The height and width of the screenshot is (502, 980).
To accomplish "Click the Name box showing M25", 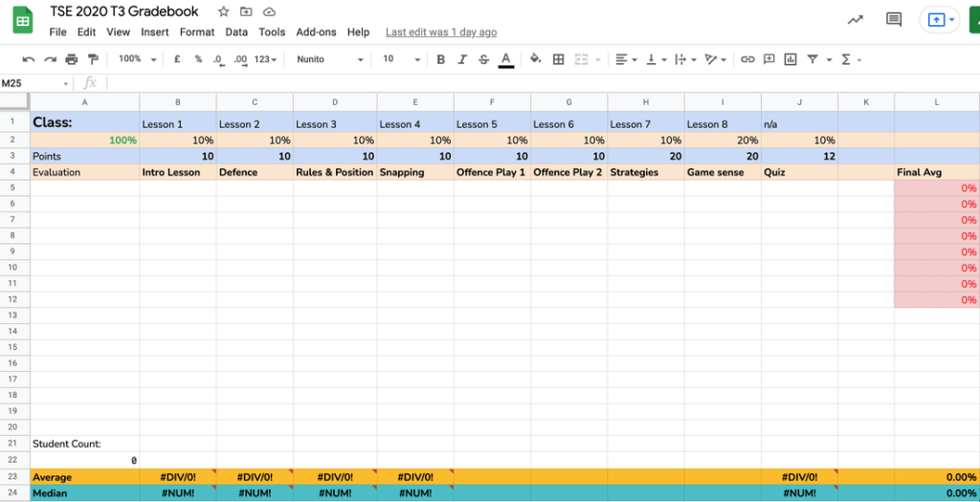I will [33, 83].
